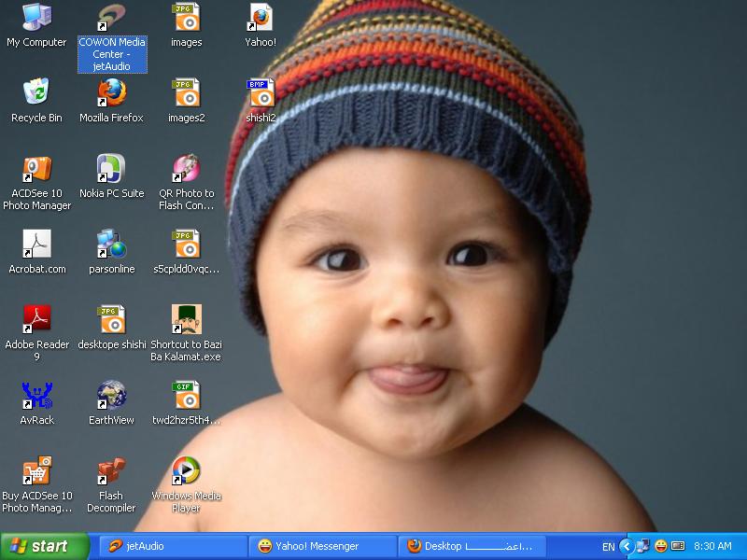Open the My Computer desktop icon
The width and height of the screenshot is (747, 560).
click(36, 18)
